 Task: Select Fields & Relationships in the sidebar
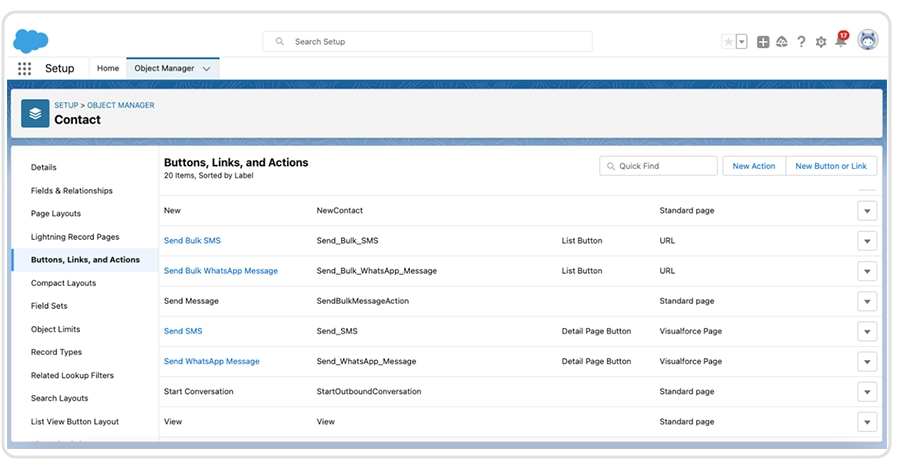click(72, 191)
